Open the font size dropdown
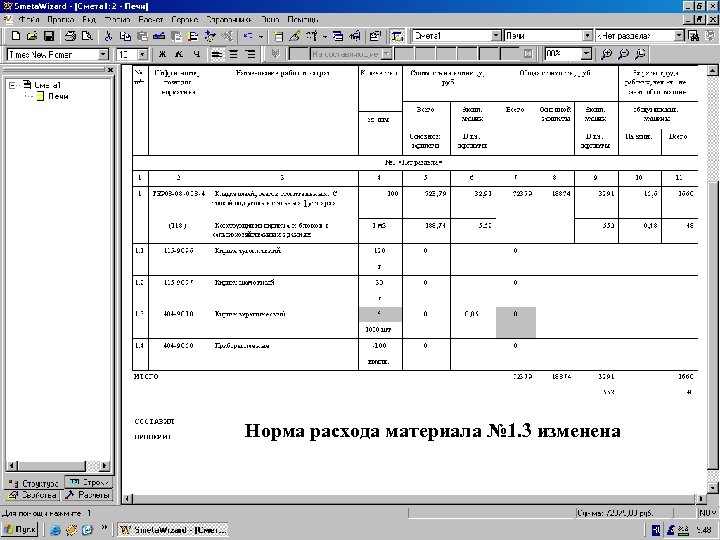720x540 pixels. click(143, 54)
